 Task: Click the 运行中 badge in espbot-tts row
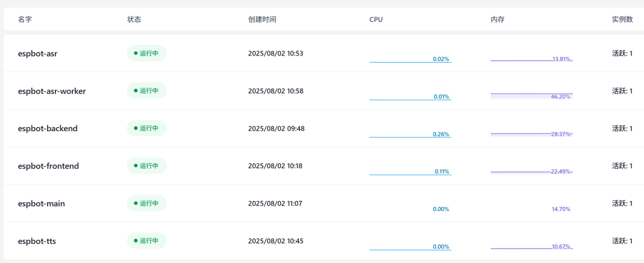(146, 241)
